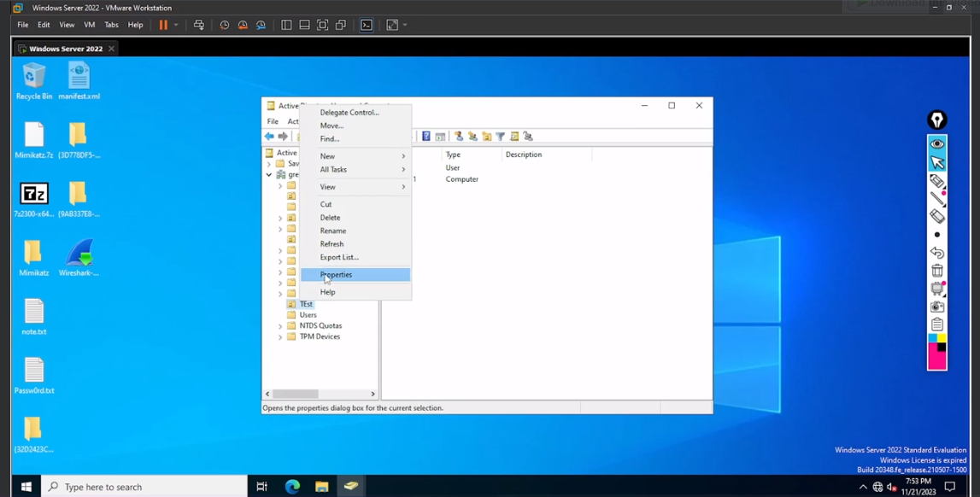Choose Delegate Control in context menu

tap(355, 113)
